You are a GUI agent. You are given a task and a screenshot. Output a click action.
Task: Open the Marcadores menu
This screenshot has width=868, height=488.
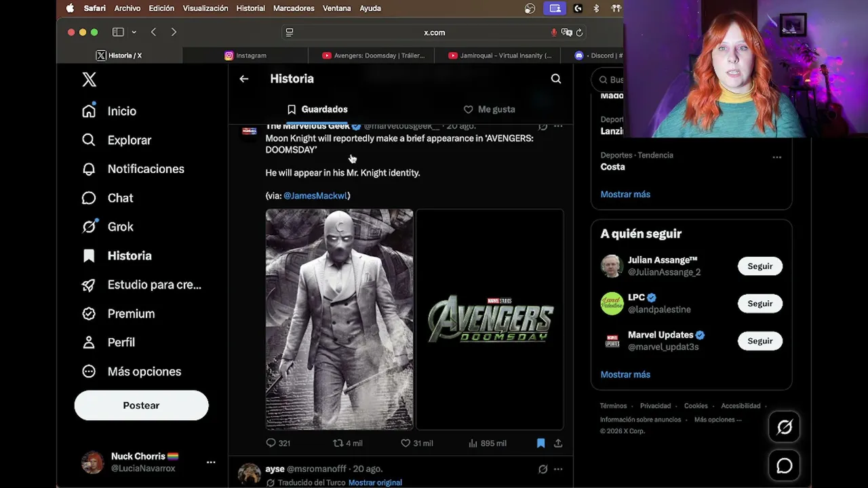point(294,8)
